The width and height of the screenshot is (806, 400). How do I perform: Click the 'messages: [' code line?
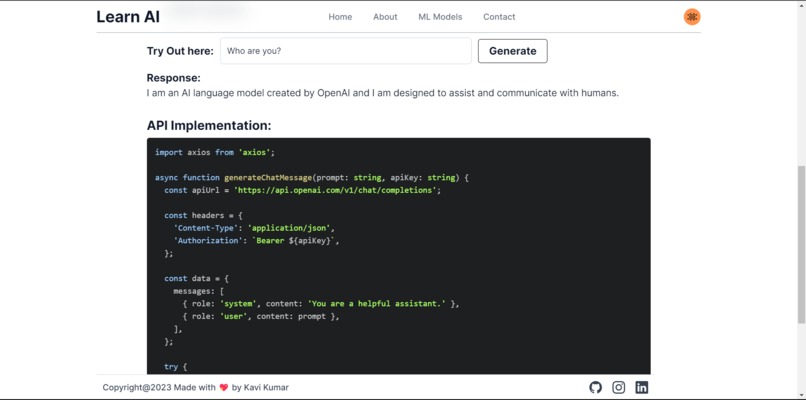(x=198, y=291)
